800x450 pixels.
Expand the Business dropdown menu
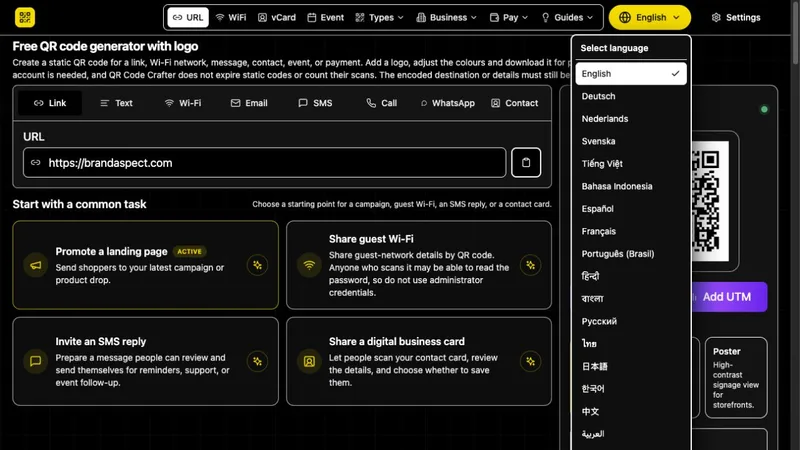[446, 17]
